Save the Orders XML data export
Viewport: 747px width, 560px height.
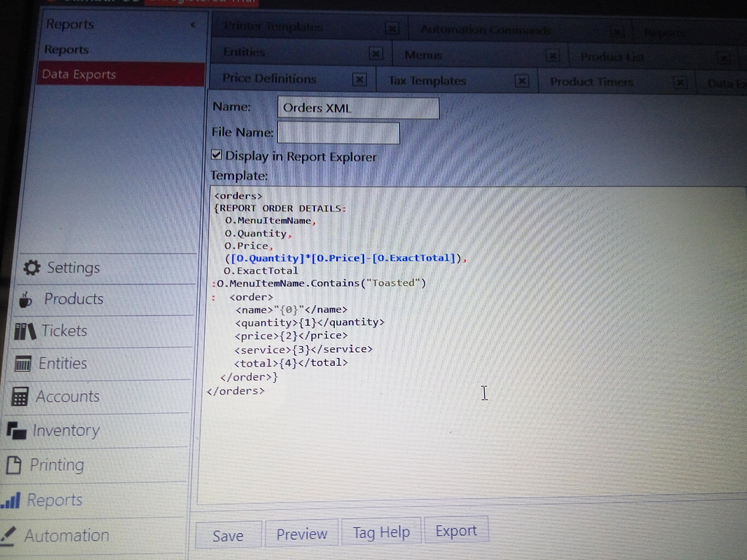(228, 534)
